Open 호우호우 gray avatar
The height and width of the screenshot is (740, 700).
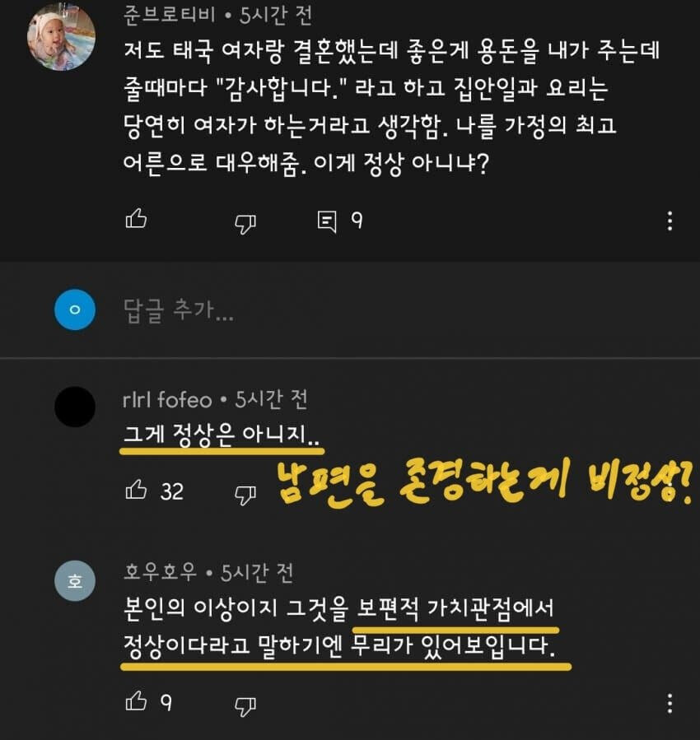[x=75, y=580]
